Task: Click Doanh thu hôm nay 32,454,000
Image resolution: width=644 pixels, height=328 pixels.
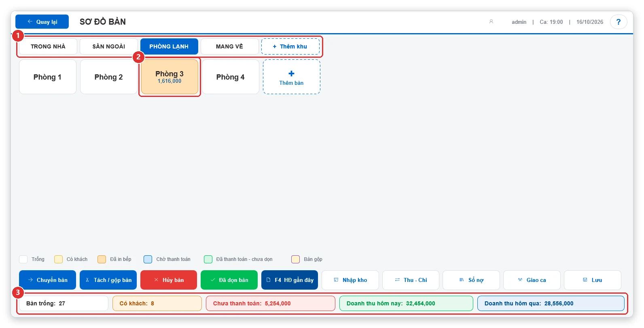Action: (406, 303)
